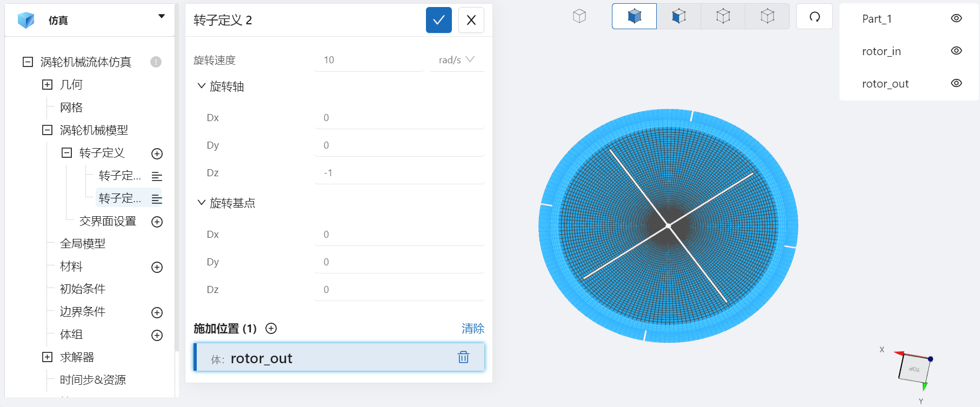The height and width of the screenshot is (407, 980).
Task: Select the 初始条件 tree item
Action: tap(83, 289)
